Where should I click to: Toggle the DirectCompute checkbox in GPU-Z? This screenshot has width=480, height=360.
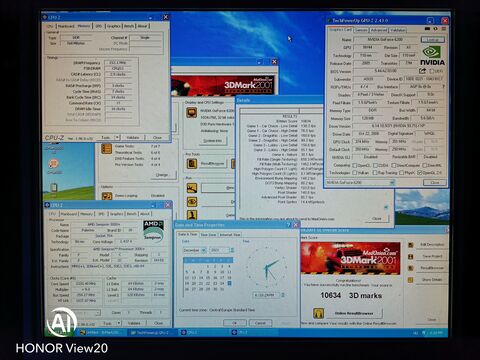394,165
